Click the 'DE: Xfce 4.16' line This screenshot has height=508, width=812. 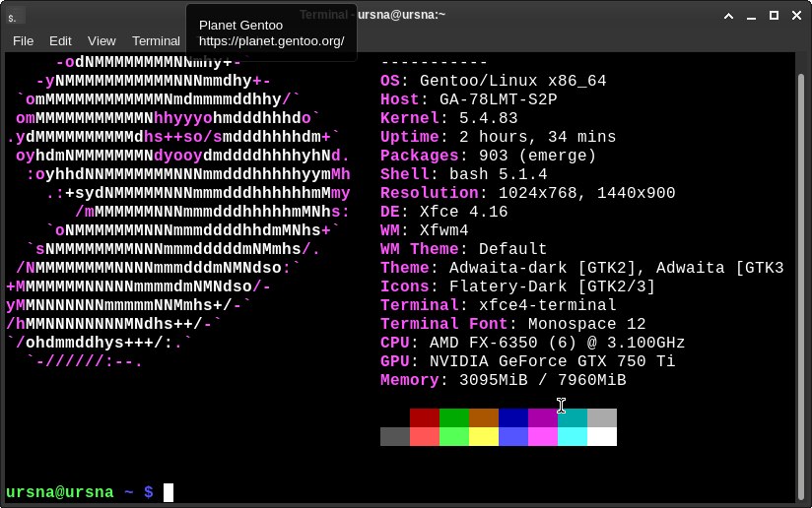tap(444, 212)
